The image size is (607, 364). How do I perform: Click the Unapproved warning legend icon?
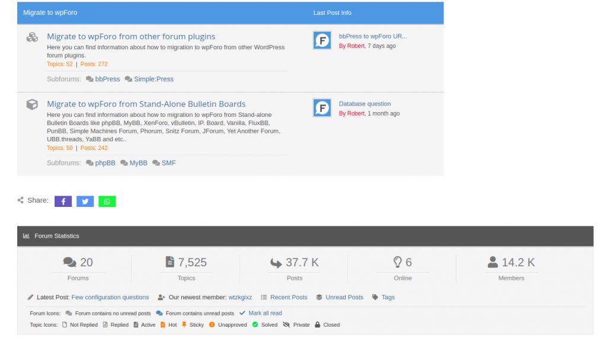(212, 325)
